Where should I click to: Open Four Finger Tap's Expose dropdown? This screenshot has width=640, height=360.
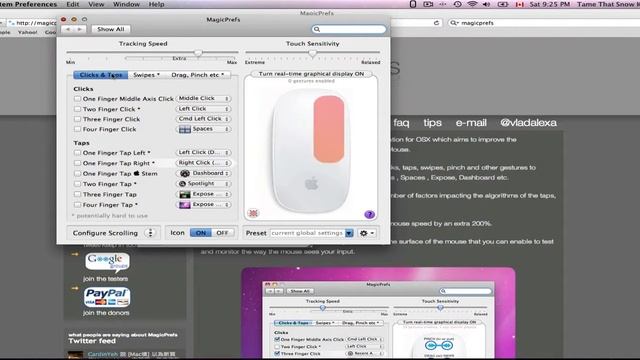[204, 204]
